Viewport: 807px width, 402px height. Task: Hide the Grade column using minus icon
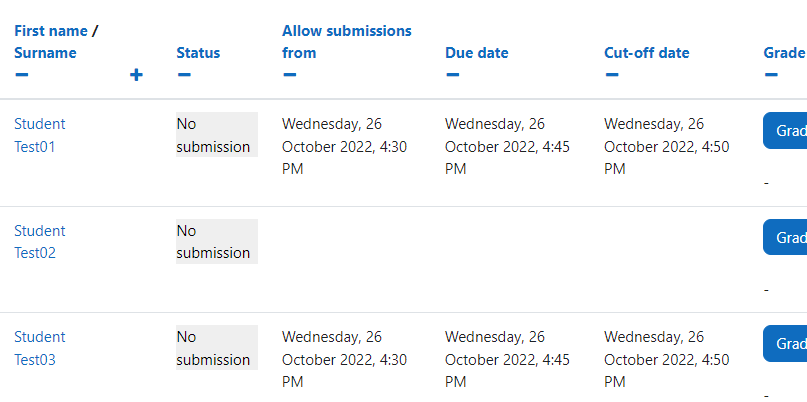pyautogui.click(x=771, y=75)
